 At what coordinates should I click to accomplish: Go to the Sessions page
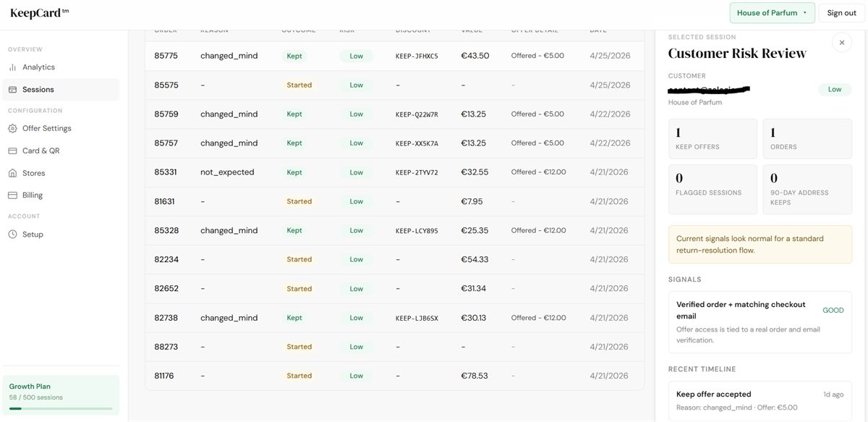pyautogui.click(x=61, y=90)
